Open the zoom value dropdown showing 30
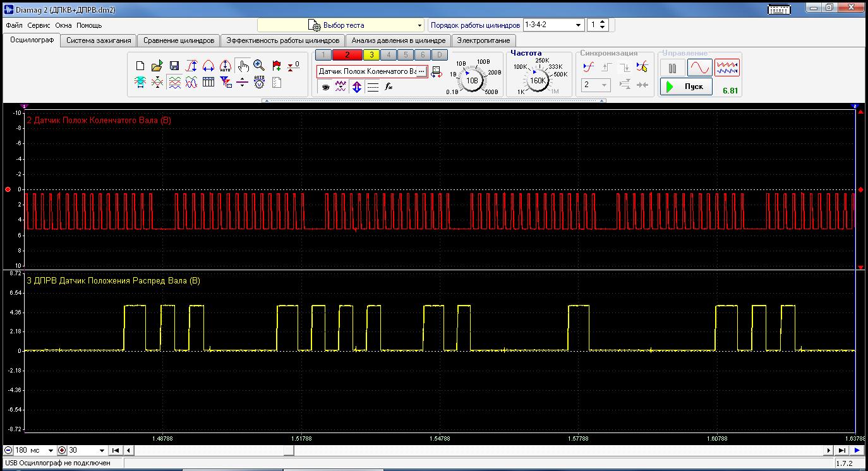Screen dimensions: 868x471 pos(87,450)
